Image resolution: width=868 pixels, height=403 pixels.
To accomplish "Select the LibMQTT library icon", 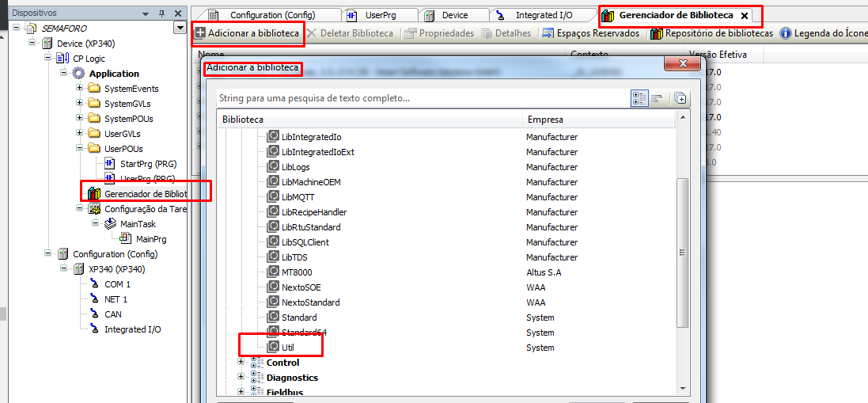I will 274,197.
